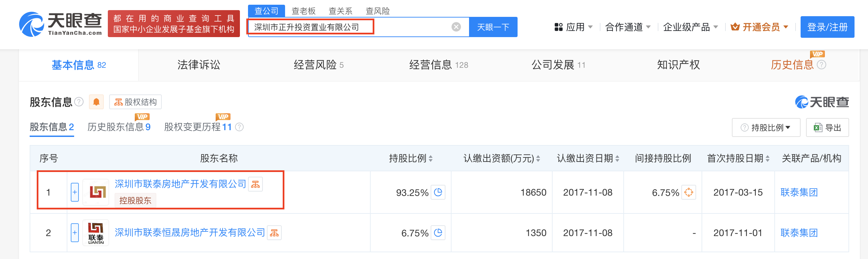Viewport: 868px width, 259px height.
Task: Expand row 1 with the plus button
Action: (x=75, y=192)
